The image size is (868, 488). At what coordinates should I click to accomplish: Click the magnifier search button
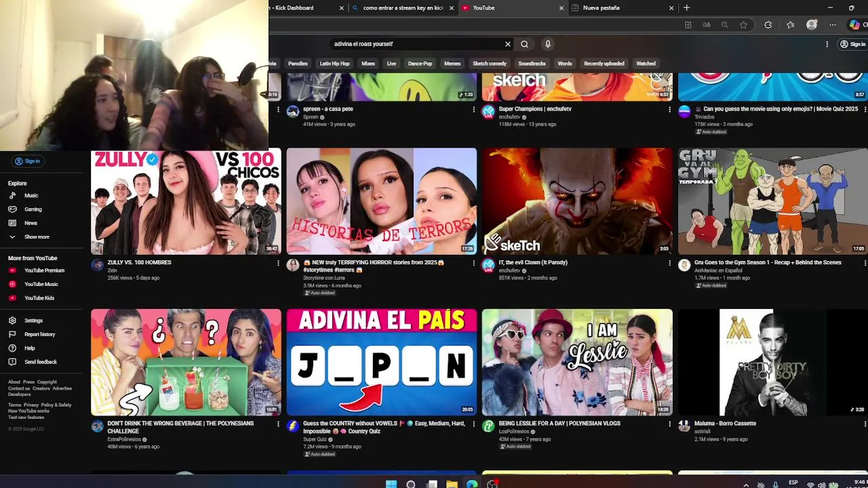point(524,44)
